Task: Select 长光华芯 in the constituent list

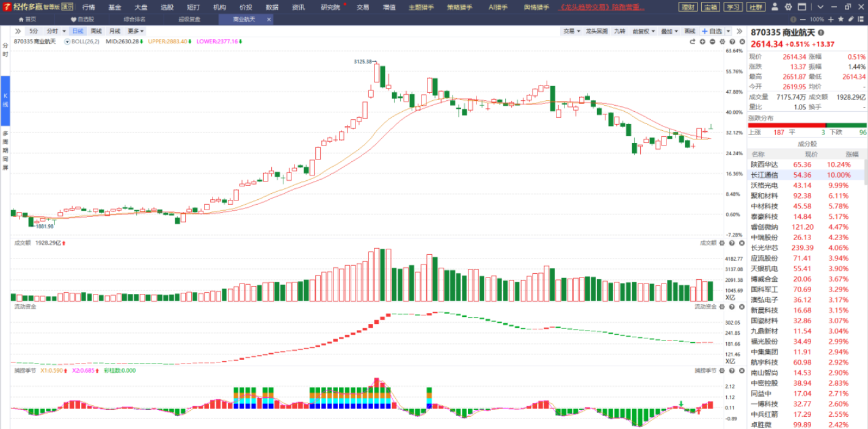Action: 764,248
